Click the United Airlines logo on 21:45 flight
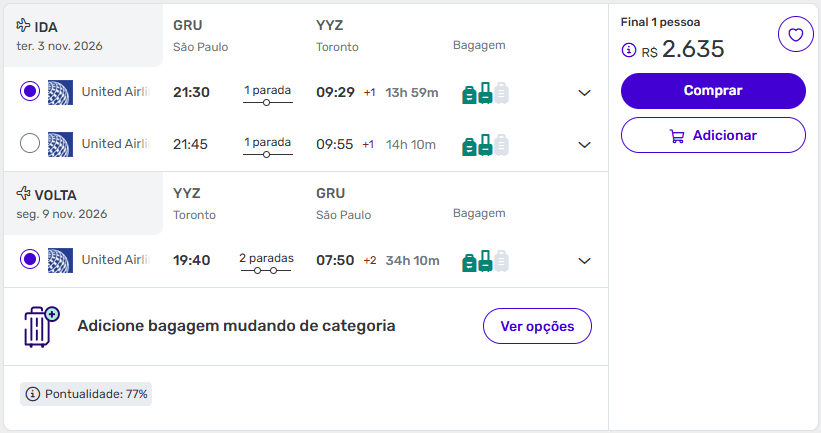The image size is (821, 433). click(60, 144)
